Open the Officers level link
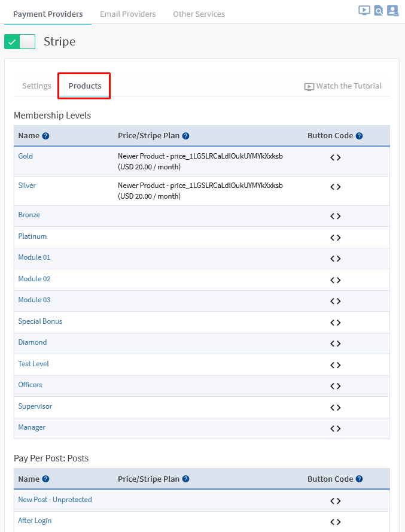405x532 pixels. click(x=30, y=385)
